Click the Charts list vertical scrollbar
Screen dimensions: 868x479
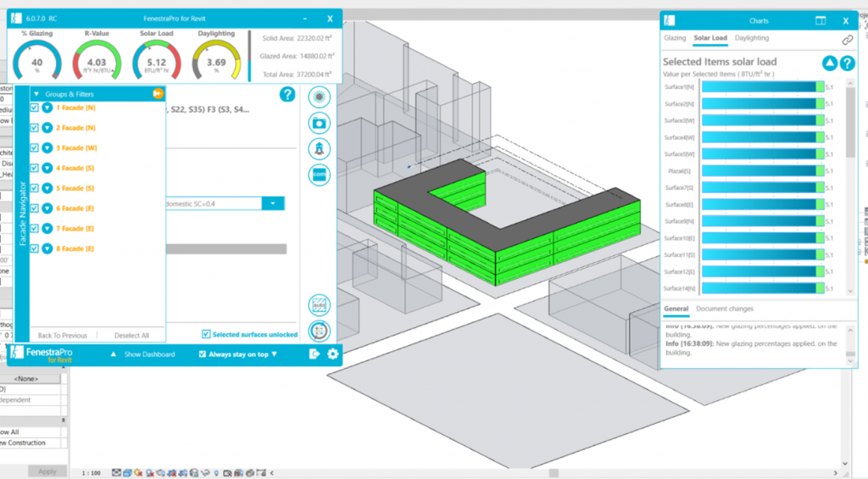(850, 187)
